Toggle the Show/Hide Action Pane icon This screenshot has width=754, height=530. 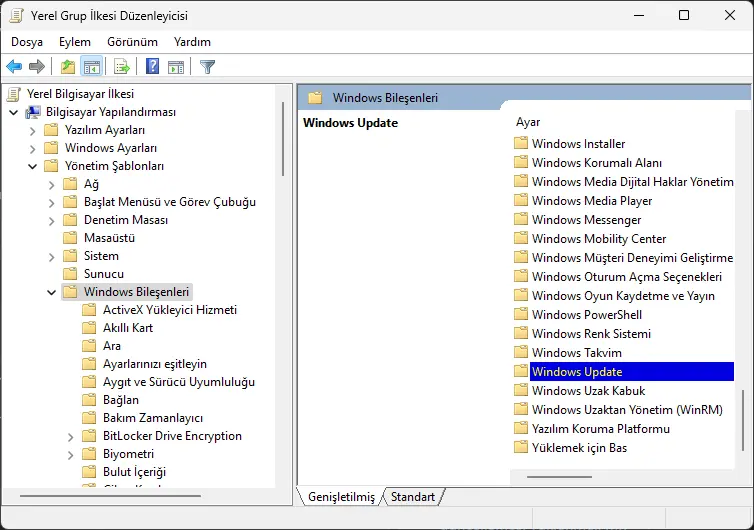pyautogui.click(x=176, y=66)
